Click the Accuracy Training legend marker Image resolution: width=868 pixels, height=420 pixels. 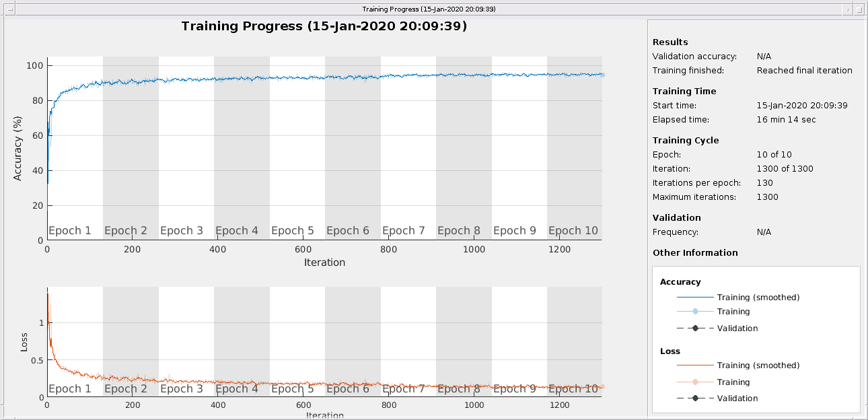[x=695, y=312]
